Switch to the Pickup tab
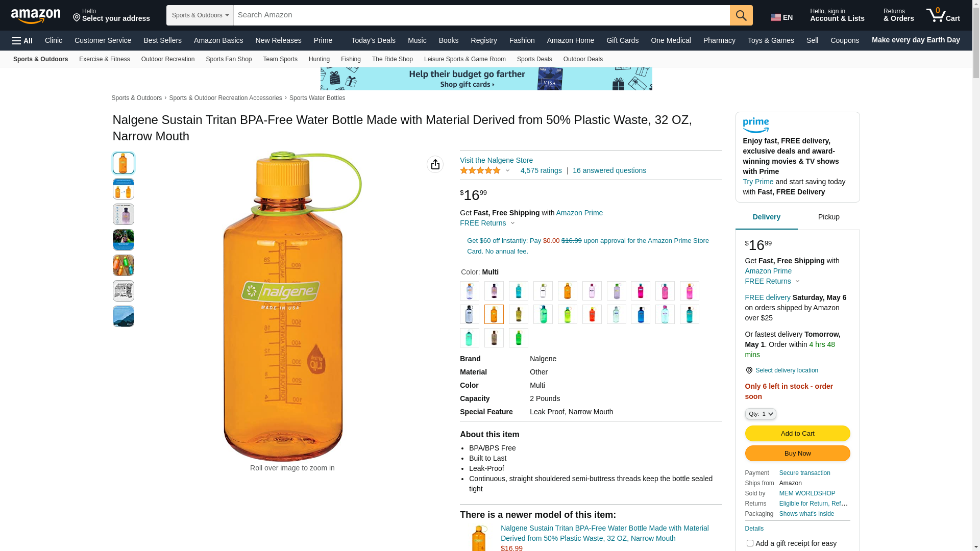The image size is (980, 551). pos(828,217)
